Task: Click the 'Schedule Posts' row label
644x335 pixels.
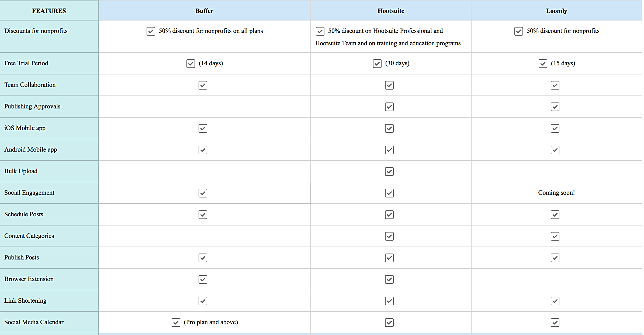Action: click(24, 214)
